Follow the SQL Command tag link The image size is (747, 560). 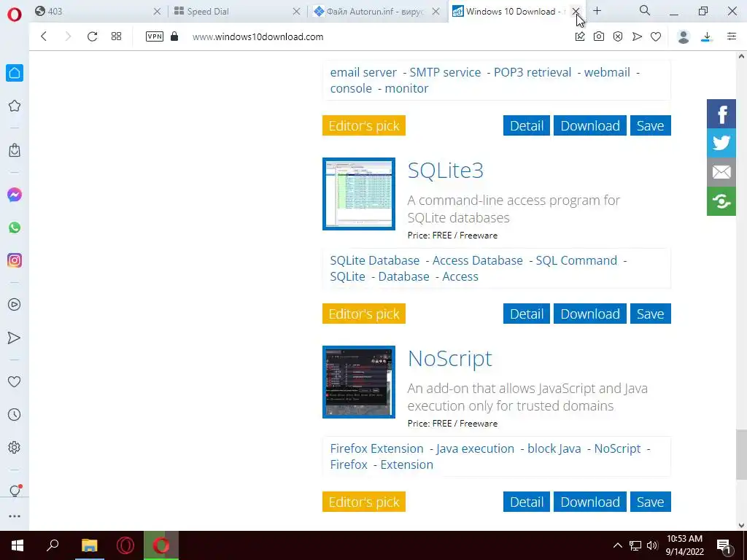point(576,260)
